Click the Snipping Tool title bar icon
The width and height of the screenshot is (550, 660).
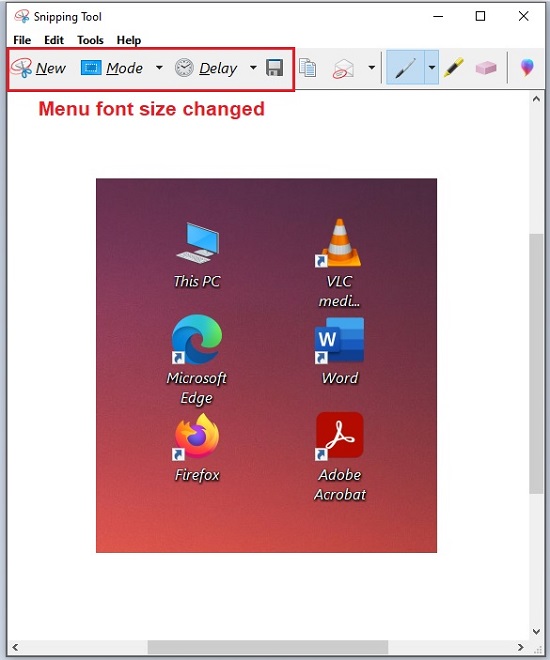[x=21, y=16]
